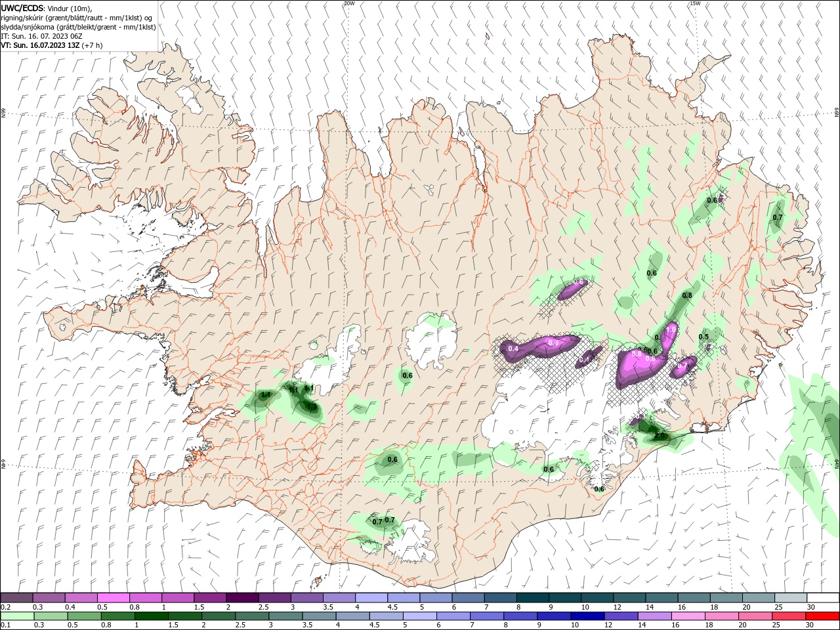Click the 'slydda/snjókoma' legend description line
The image size is (840, 630).
click(78, 27)
